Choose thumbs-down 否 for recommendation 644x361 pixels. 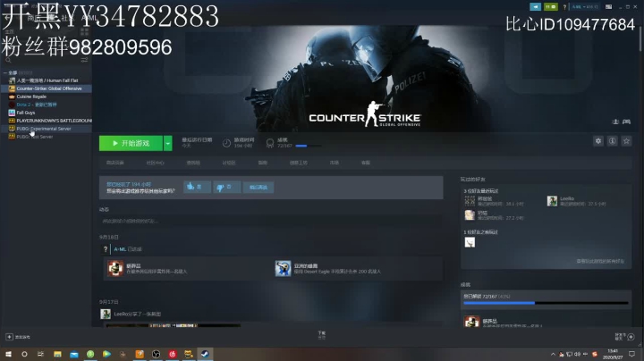226,187
